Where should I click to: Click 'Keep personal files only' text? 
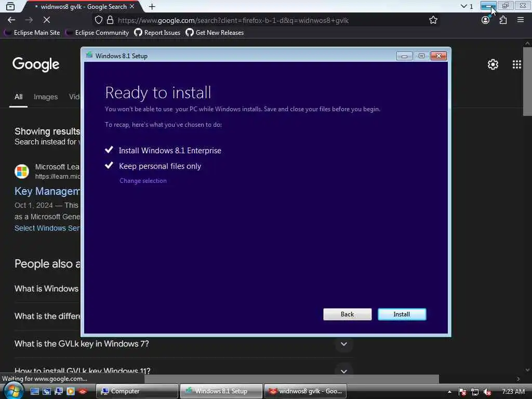tap(160, 166)
